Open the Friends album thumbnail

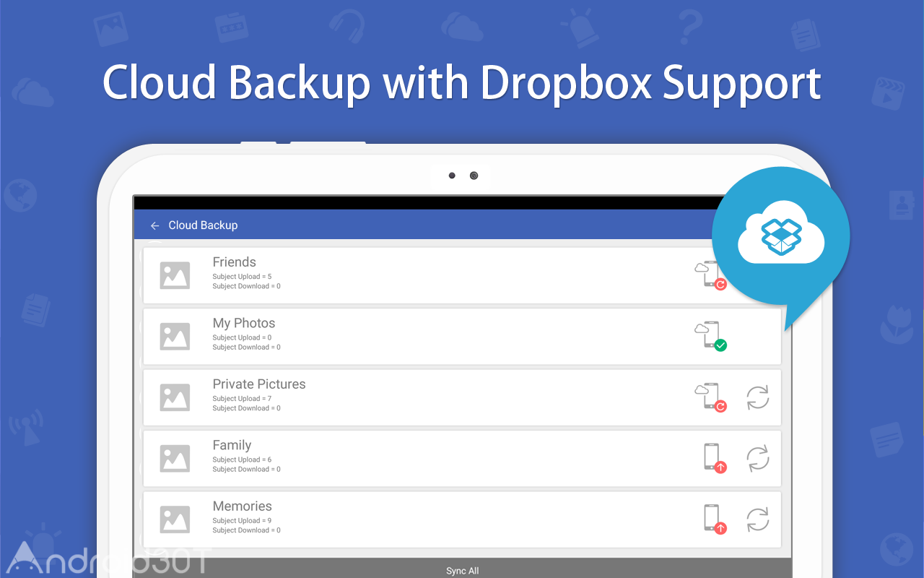click(x=175, y=275)
